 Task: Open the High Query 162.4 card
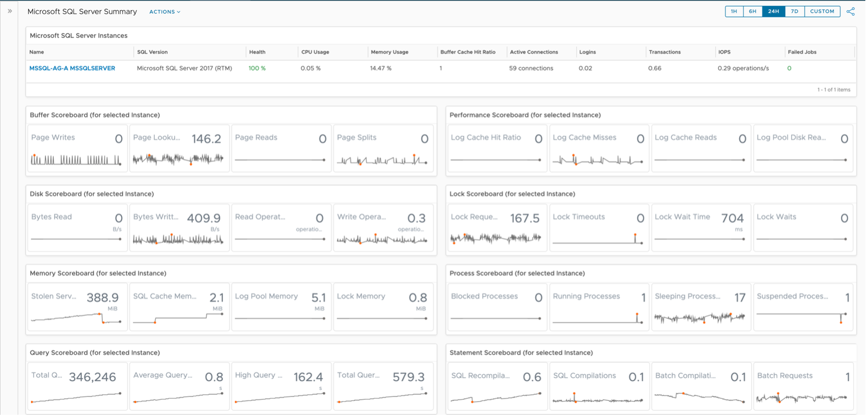coord(281,387)
